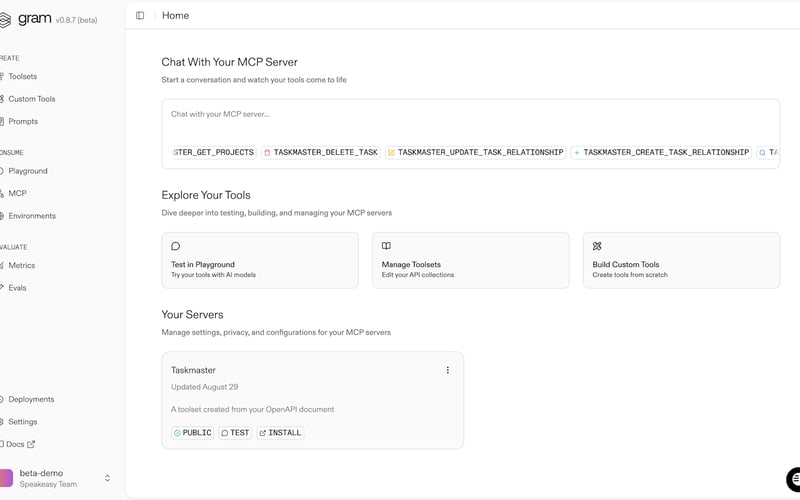The image size is (800, 500).
Task: Open the chat bubble in bottom-right corner
Action: pyautogui.click(x=794, y=478)
